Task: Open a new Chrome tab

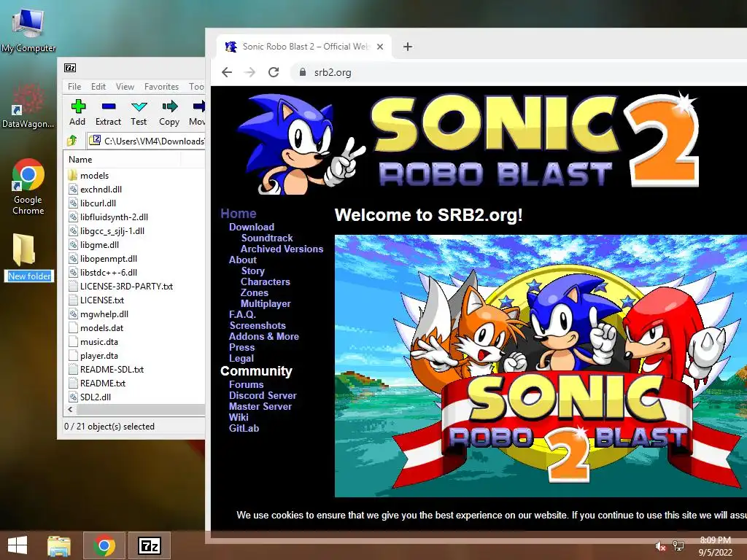Action: tap(407, 47)
